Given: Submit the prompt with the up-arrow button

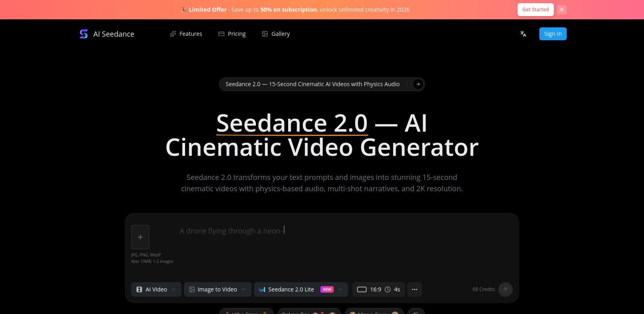Looking at the screenshot, I should [x=506, y=289].
